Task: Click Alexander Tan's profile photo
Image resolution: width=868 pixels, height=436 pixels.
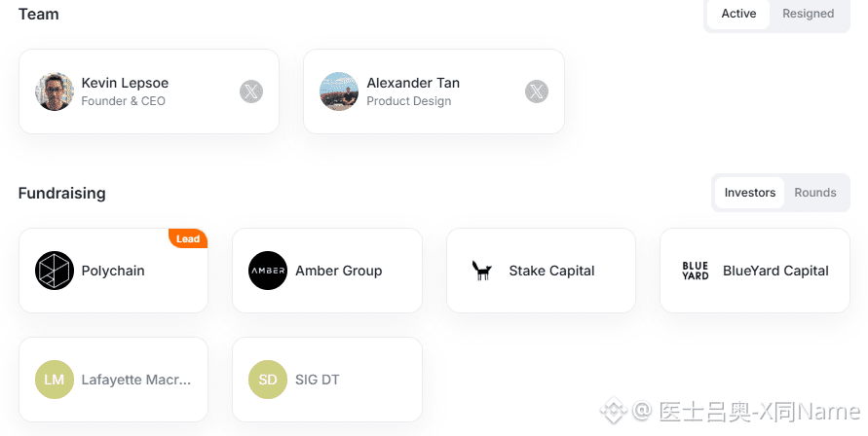Action: click(339, 91)
